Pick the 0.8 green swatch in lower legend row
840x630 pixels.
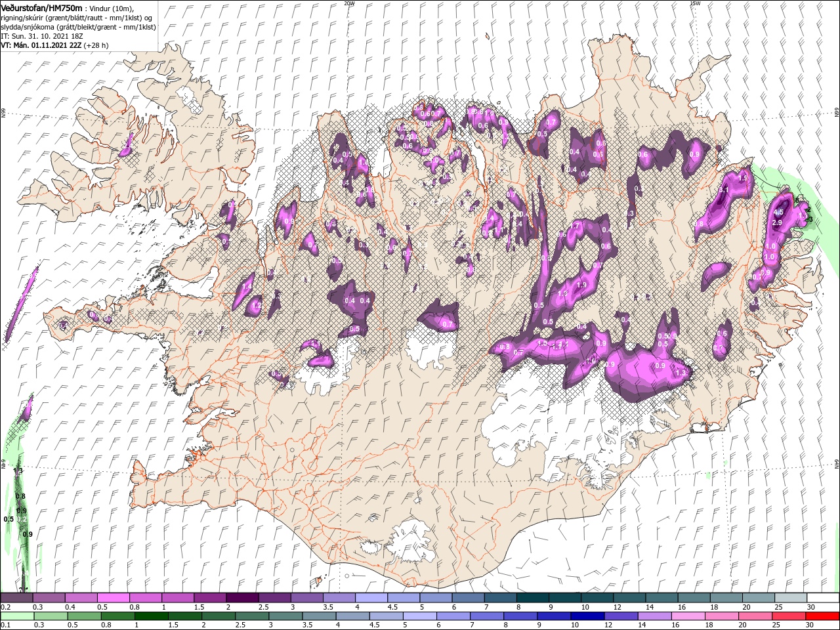118,616
